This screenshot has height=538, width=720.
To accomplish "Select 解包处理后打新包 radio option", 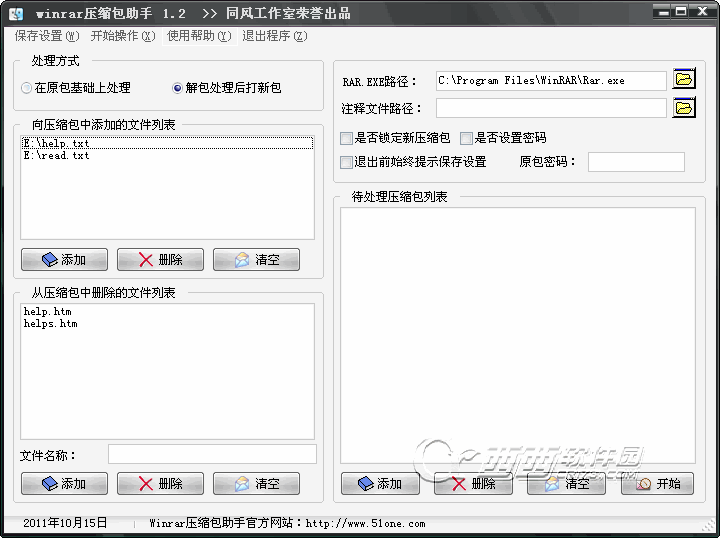I will point(227,87).
